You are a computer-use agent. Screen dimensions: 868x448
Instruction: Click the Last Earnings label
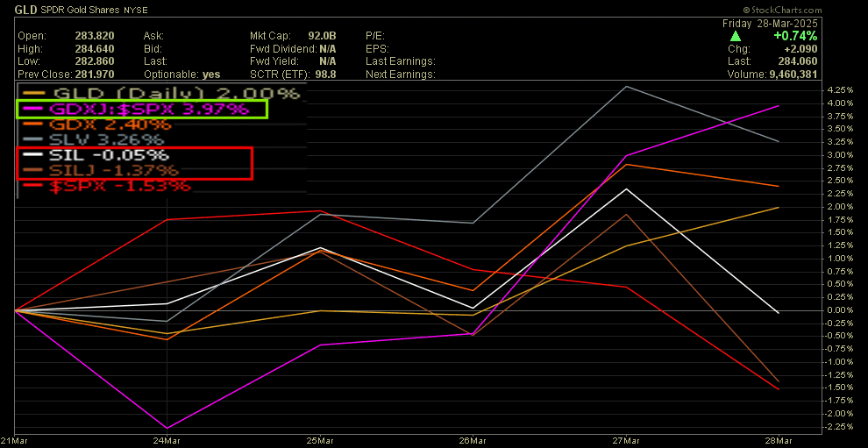point(400,61)
